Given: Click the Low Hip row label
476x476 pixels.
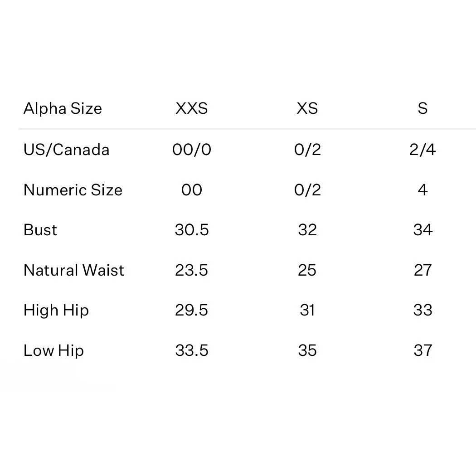Looking at the screenshot, I should (53, 350).
